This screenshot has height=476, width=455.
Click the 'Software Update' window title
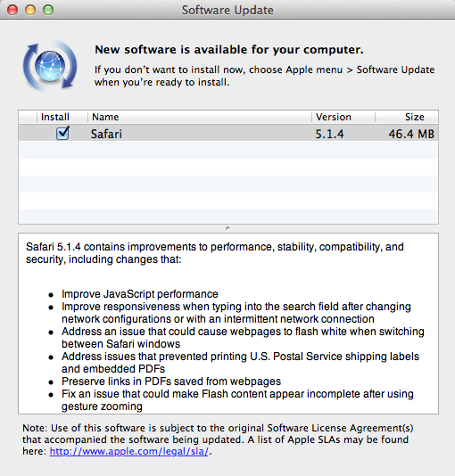pyautogui.click(x=227, y=10)
